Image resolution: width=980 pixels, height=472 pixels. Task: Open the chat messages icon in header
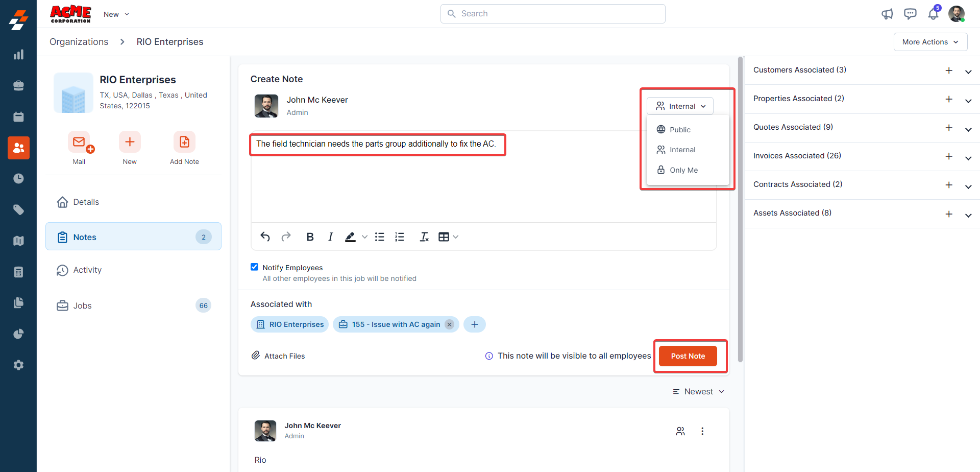pos(910,14)
